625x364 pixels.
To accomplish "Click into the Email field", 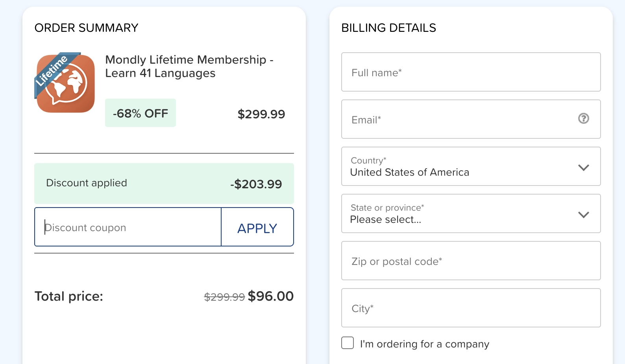I will [471, 119].
